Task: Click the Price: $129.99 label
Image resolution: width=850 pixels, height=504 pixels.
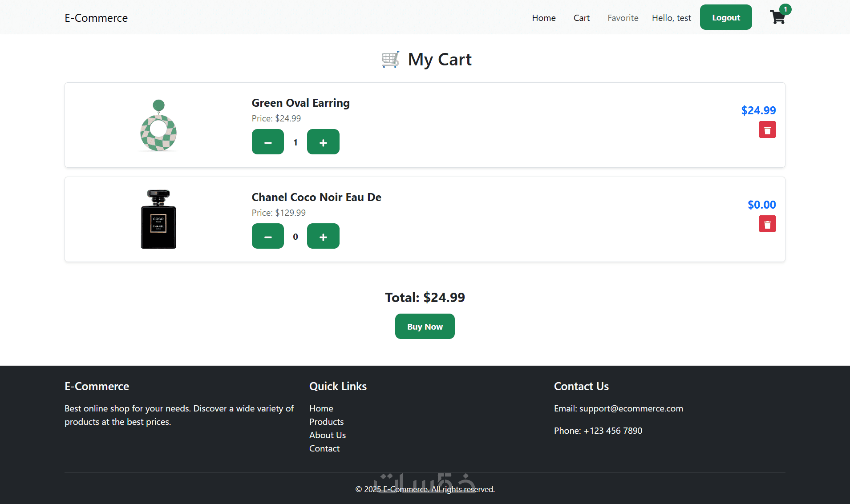Action: tap(279, 213)
